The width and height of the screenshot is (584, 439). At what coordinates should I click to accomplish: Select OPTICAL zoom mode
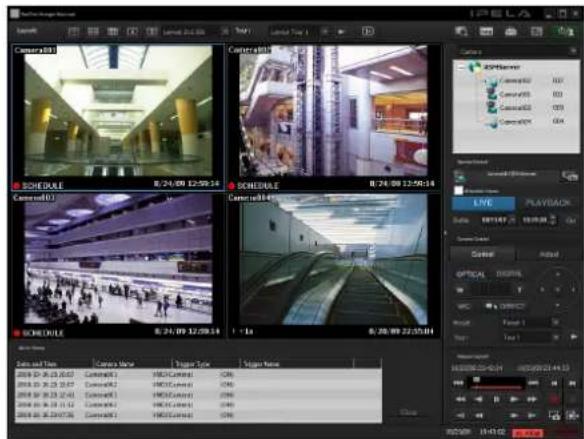[470, 275]
